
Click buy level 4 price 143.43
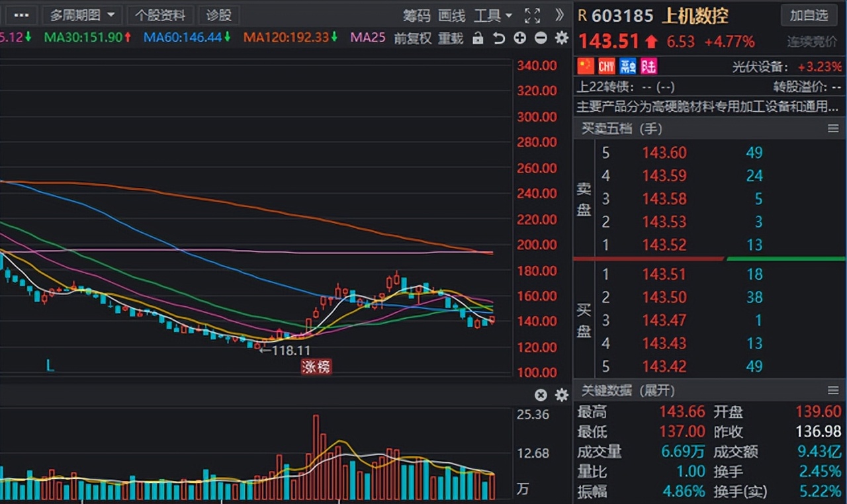pos(664,343)
